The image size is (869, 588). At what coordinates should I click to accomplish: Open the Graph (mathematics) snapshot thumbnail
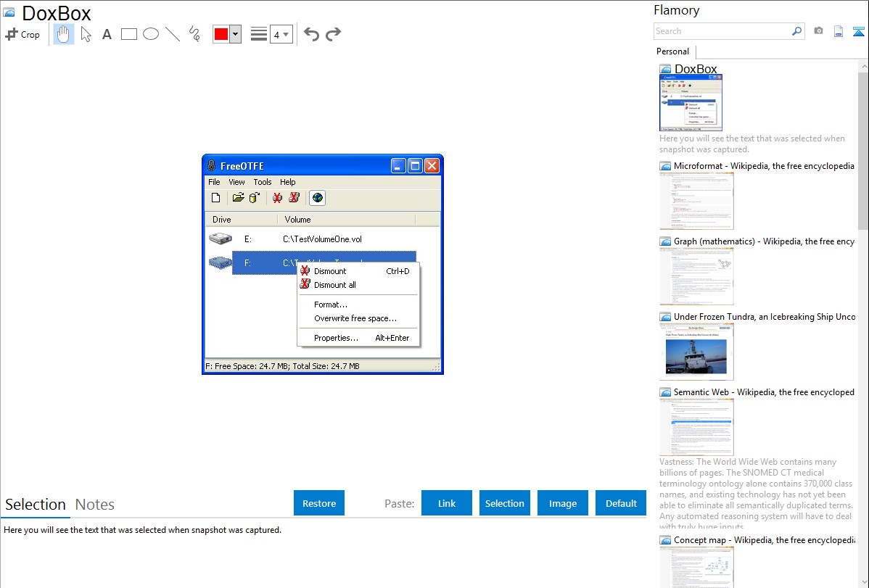point(696,276)
